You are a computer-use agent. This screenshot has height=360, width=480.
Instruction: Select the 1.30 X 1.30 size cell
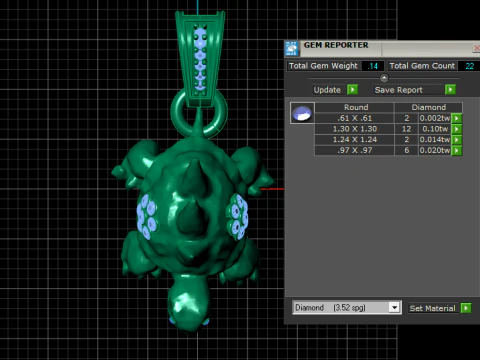point(354,129)
